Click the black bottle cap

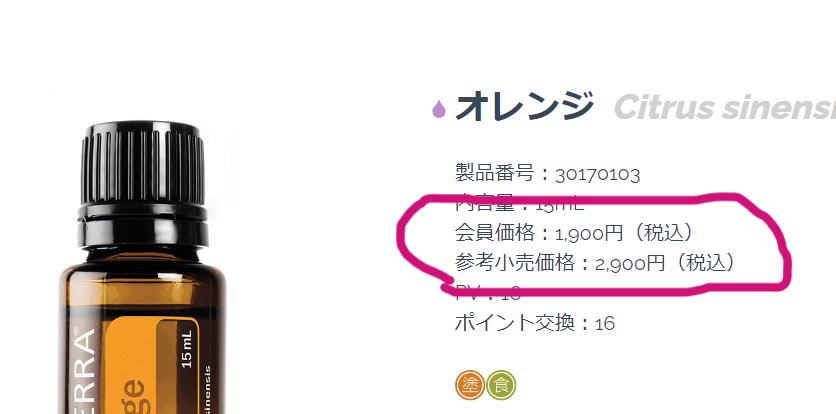pyautogui.click(x=143, y=184)
